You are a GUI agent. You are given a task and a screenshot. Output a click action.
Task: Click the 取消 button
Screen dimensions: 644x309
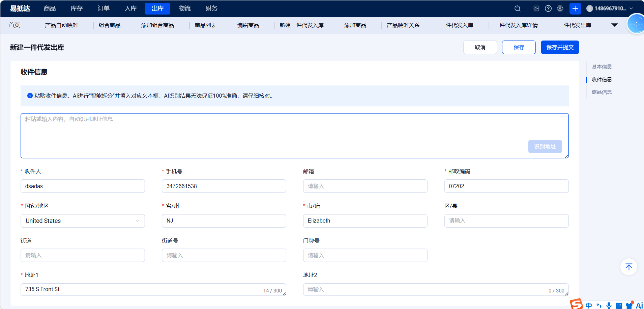(480, 47)
